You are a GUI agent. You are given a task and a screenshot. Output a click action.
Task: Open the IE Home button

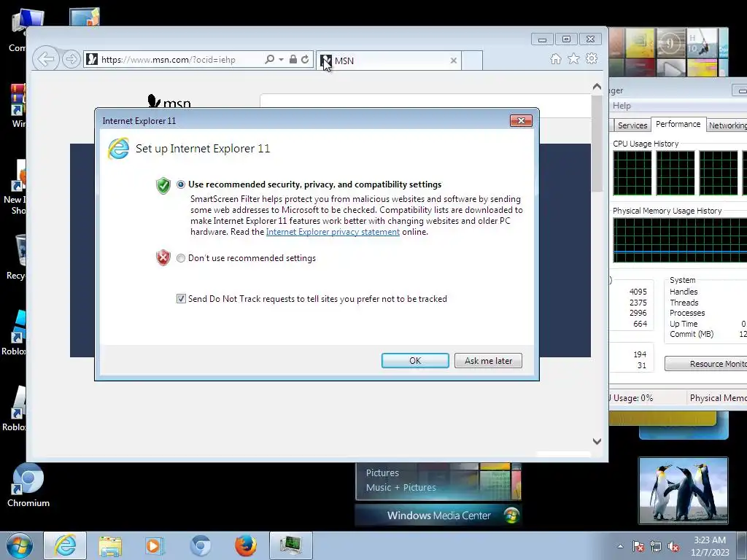(555, 59)
